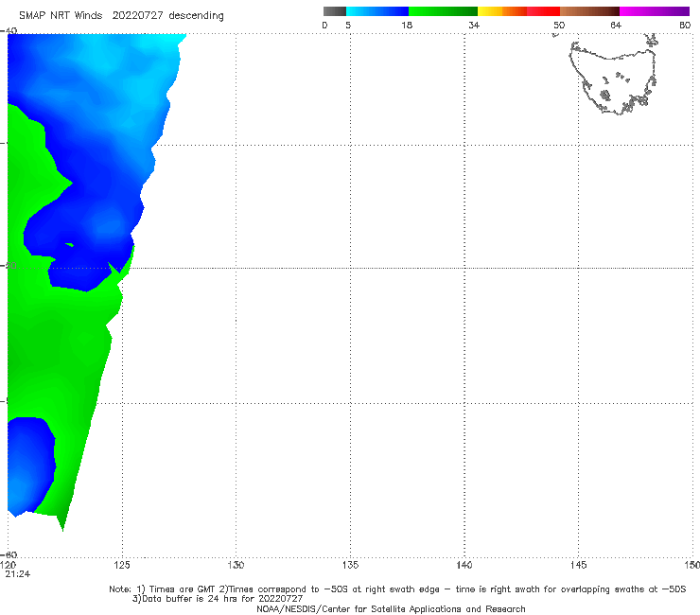The width and height of the screenshot is (700, 615).
Task: Click the colorbar label '64'
Action: point(616,25)
